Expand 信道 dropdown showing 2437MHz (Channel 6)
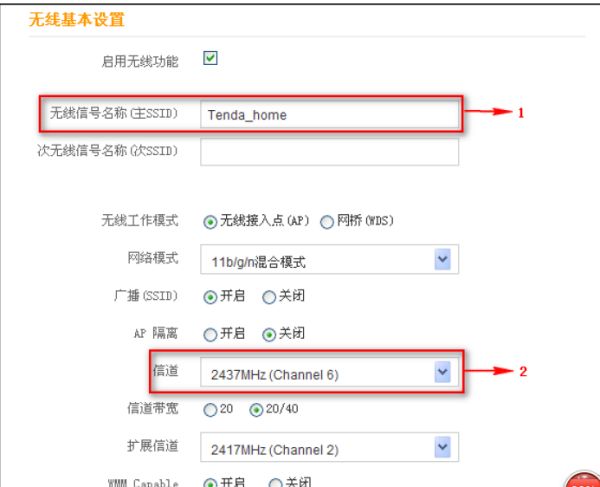The height and width of the screenshot is (487, 600). click(328, 372)
